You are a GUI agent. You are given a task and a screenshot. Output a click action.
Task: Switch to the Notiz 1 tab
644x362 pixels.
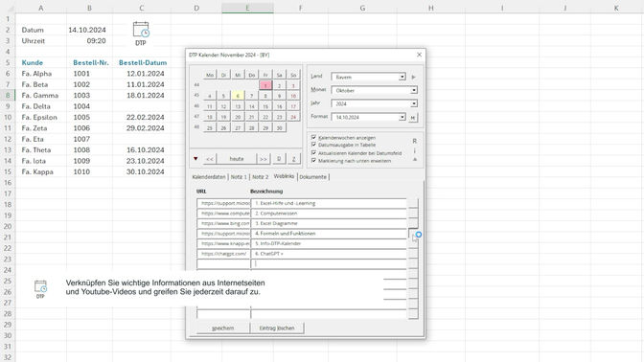tap(239, 177)
